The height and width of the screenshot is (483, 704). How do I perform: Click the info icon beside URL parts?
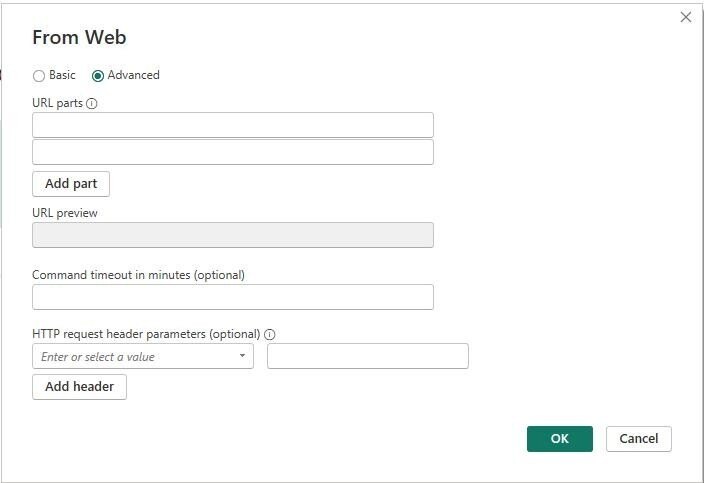[x=92, y=104]
